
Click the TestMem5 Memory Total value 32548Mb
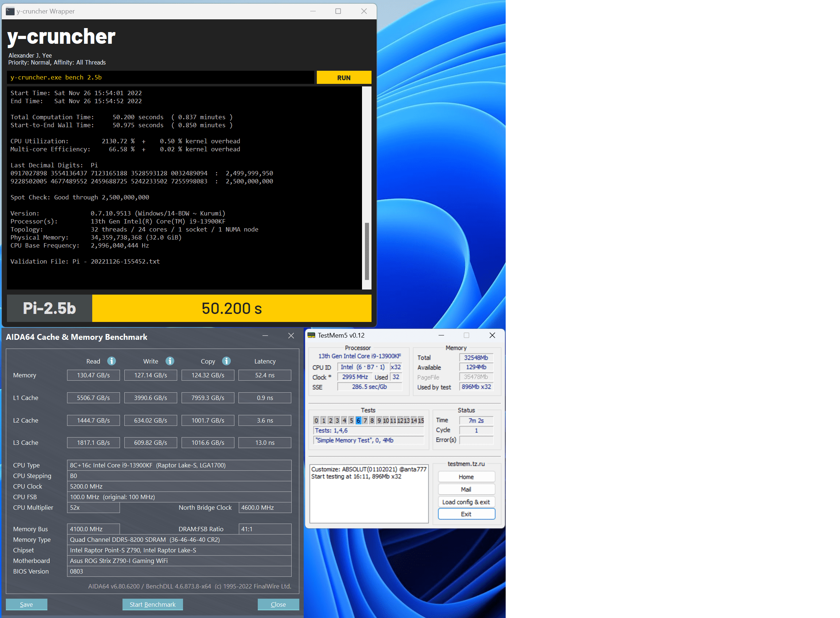coord(476,358)
